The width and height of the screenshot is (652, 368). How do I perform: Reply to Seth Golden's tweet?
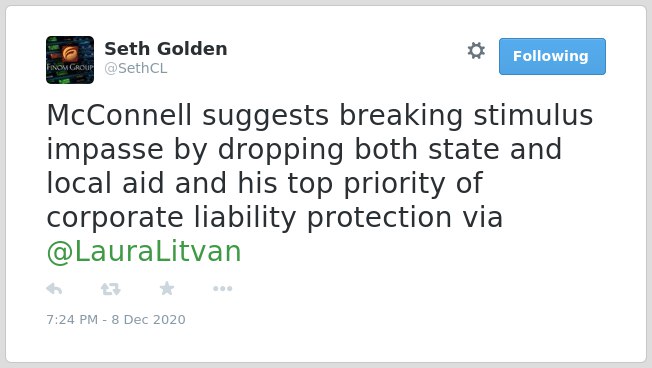[54, 289]
